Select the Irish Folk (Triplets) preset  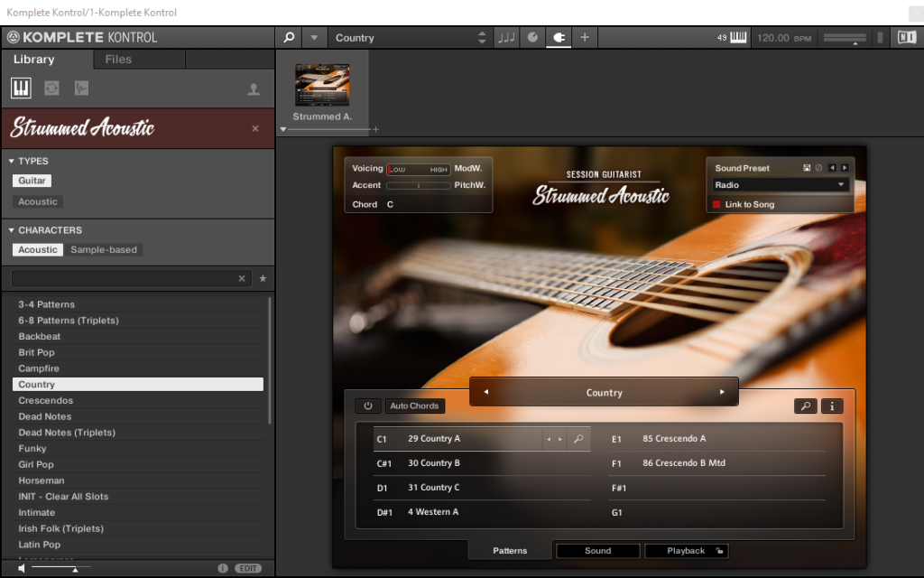[x=138, y=528]
